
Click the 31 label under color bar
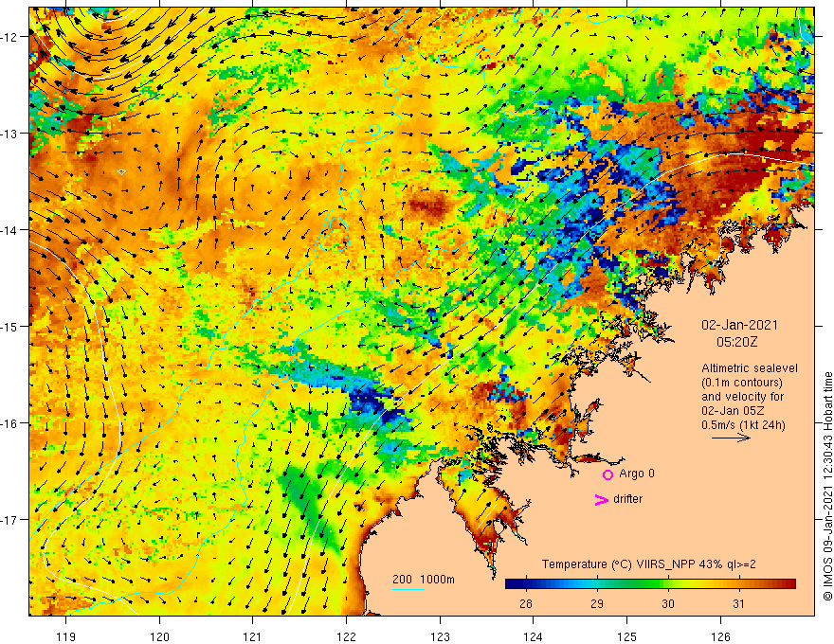(739, 603)
